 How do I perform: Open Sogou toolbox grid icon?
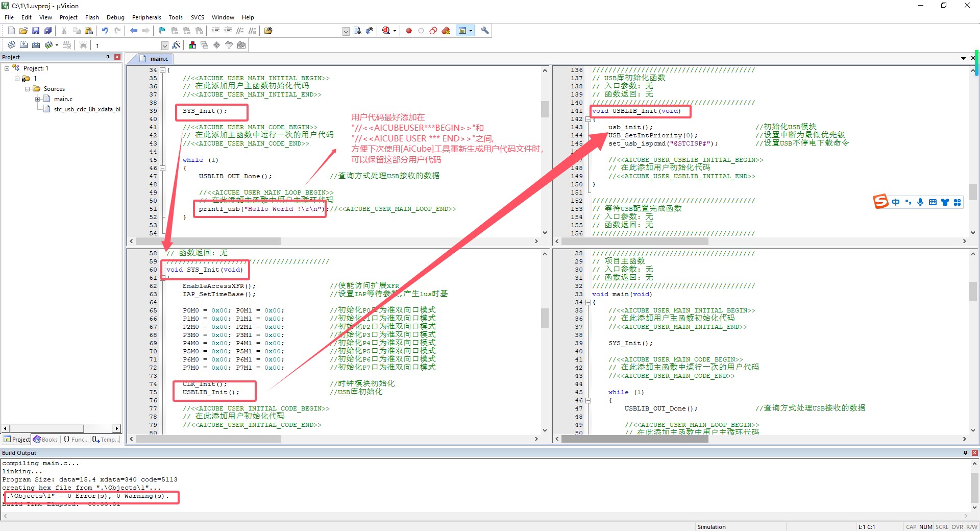click(x=957, y=202)
